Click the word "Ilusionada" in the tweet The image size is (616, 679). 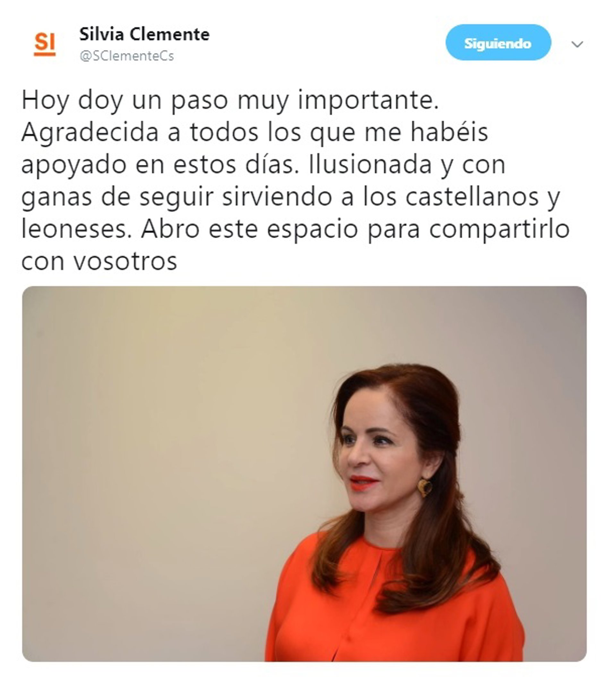370,164
